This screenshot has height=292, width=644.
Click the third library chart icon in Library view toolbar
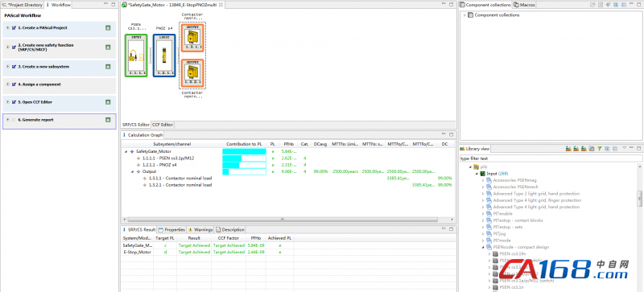(x=584, y=149)
